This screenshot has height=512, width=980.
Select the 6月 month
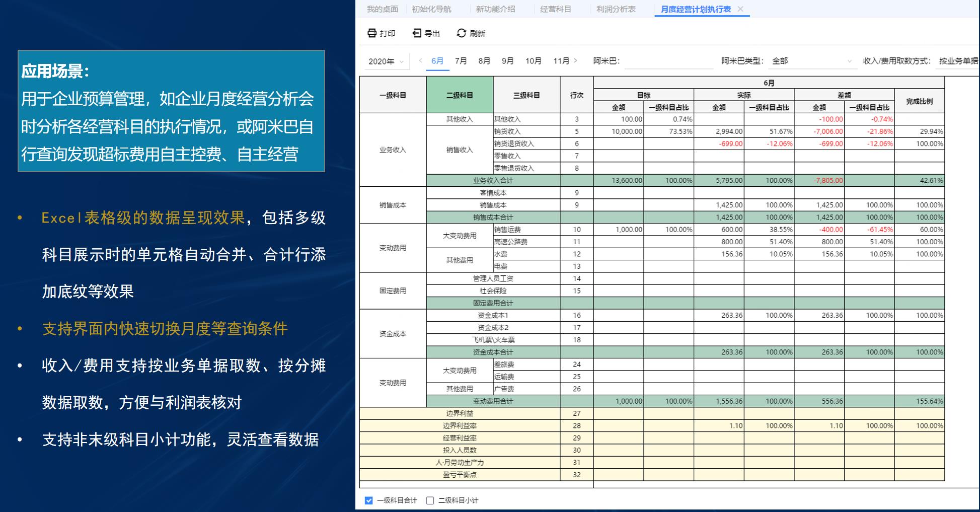coord(437,61)
